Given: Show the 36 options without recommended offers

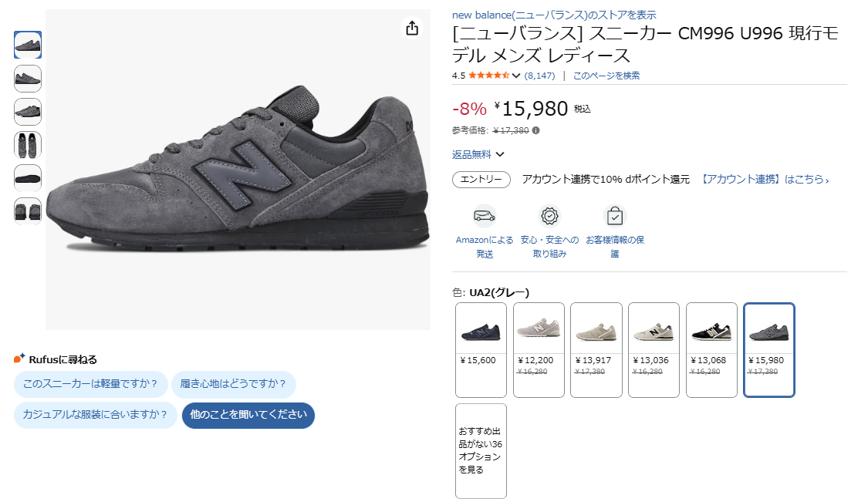Looking at the screenshot, I should pos(481,450).
